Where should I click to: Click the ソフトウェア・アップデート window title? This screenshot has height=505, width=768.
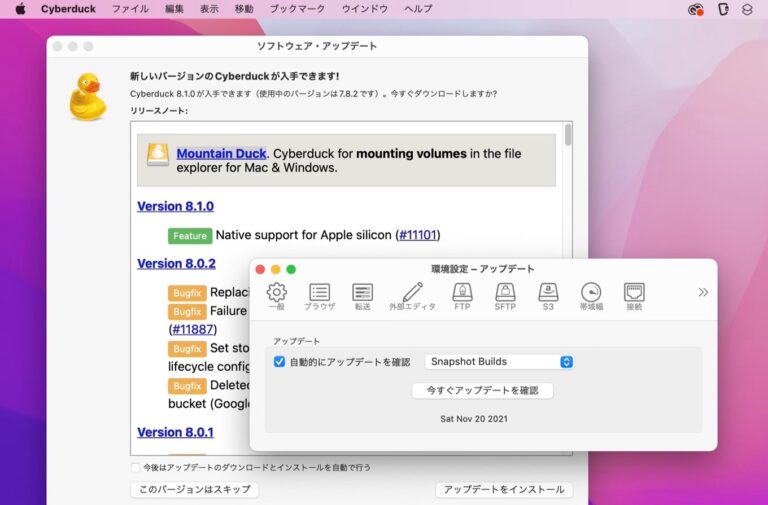tap(317, 46)
